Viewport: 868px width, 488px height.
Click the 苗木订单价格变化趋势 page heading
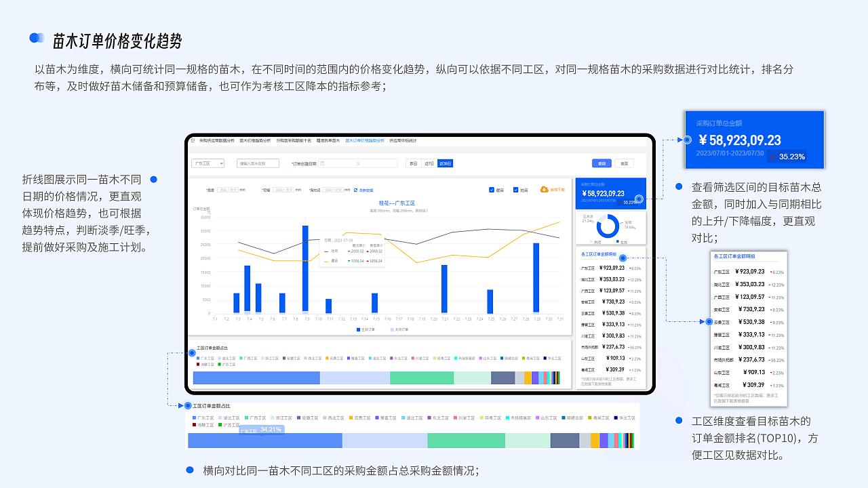click(117, 41)
